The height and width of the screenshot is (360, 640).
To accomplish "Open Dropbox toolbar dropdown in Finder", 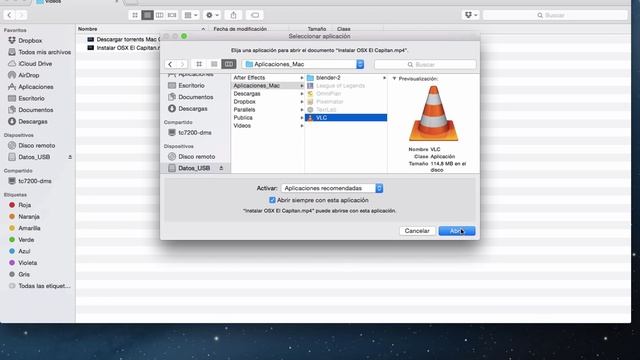I will [471, 15].
